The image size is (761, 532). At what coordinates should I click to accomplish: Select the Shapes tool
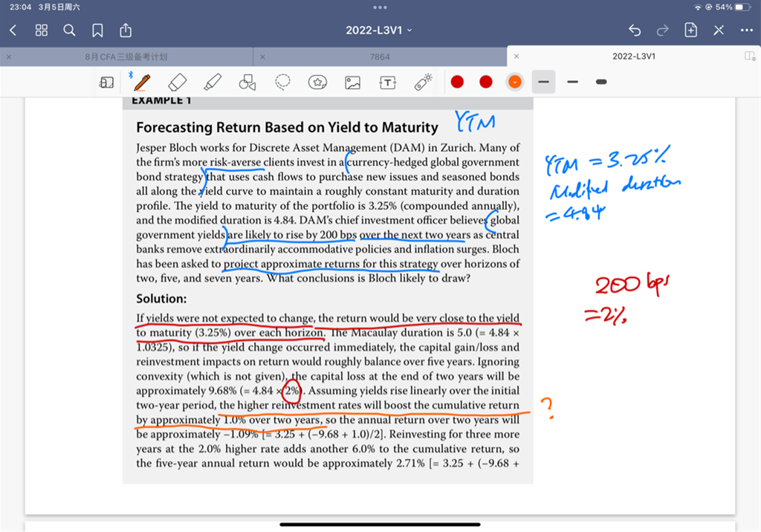pos(247,82)
